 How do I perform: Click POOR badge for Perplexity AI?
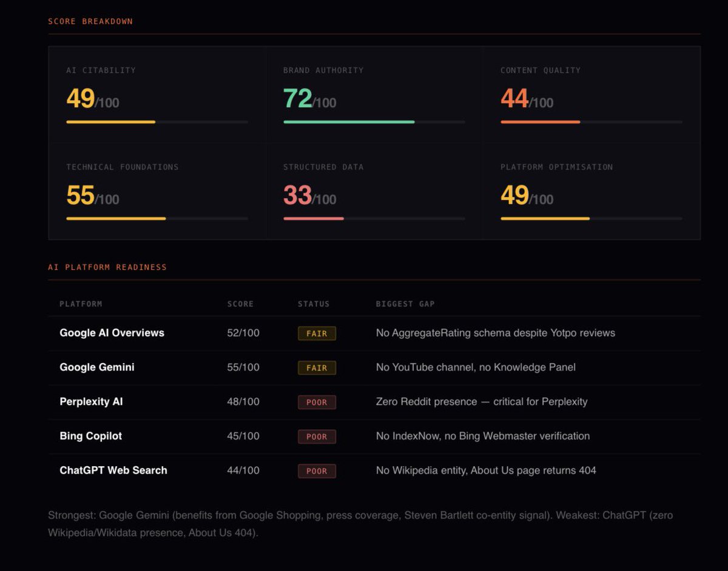[x=317, y=402]
